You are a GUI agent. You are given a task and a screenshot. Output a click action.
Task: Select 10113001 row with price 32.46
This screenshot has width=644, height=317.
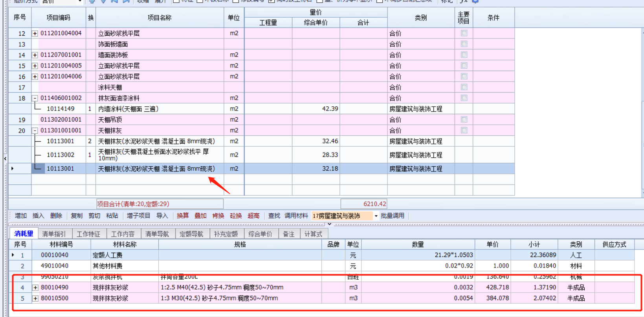[x=261, y=141]
